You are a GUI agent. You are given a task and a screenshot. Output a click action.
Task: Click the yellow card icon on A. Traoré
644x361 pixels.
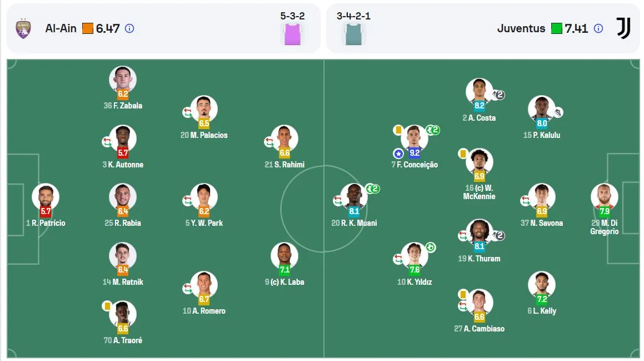(x=107, y=306)
